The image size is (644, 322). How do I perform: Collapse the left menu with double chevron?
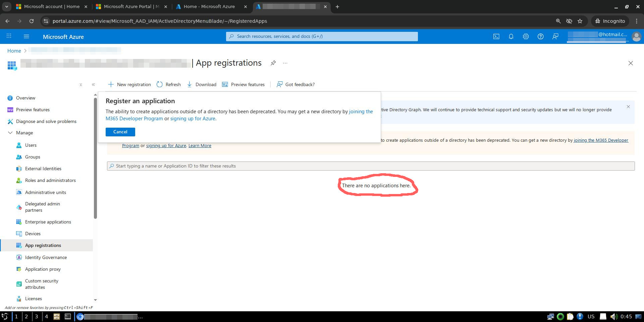(x=93, y=85)
